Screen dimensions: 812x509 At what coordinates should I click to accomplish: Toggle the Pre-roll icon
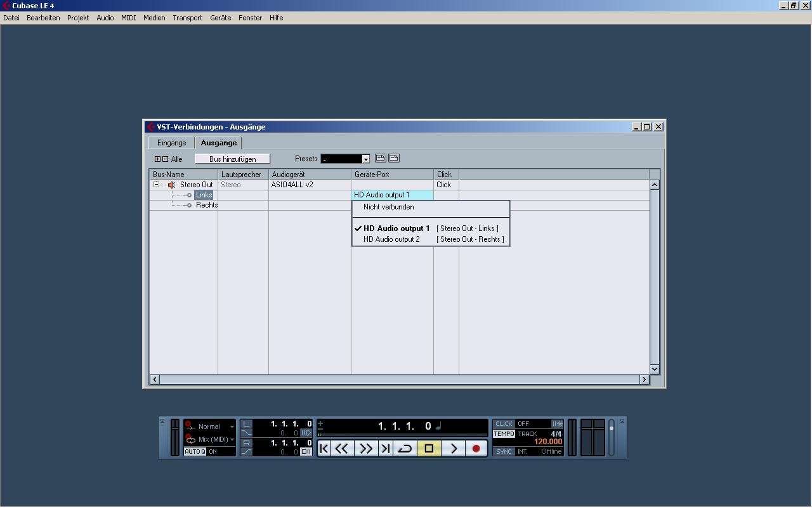pyautogui.click(x=306, y=433)
